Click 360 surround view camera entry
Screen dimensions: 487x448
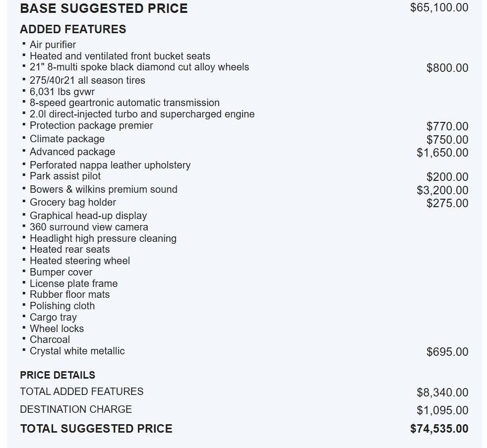pyautogui.click(x=89, y=227)
